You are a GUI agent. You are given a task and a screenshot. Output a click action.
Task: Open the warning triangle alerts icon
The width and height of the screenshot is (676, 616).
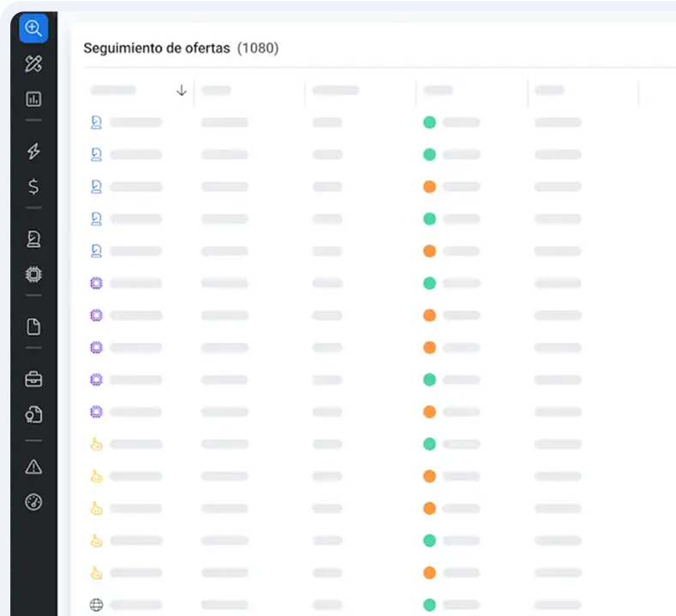click(33, 467)
